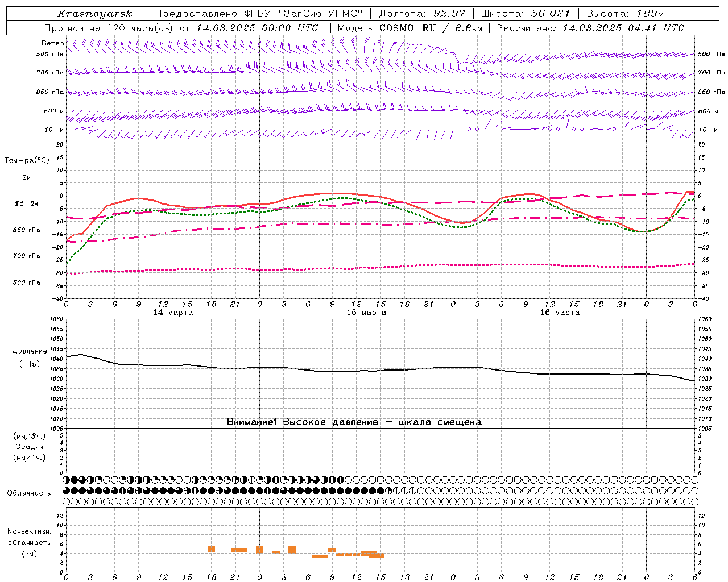Click the 'Ветер' wind panel label
This screenshot has width=728, height=582.
(52, 43)
